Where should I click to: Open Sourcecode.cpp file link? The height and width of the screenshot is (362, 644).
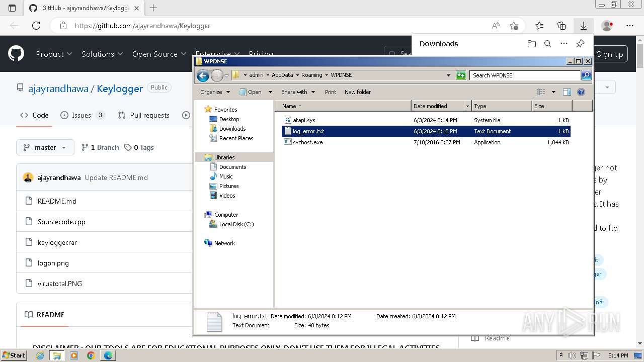61,222
